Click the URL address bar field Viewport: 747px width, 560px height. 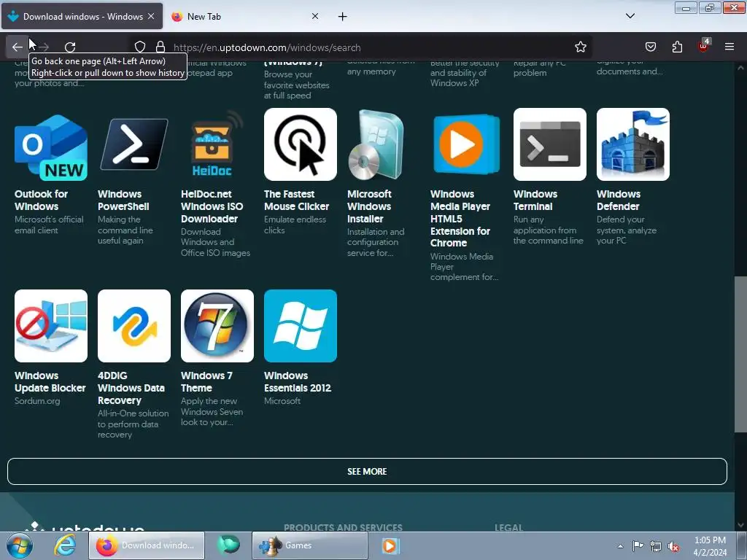tap(362, 47)
